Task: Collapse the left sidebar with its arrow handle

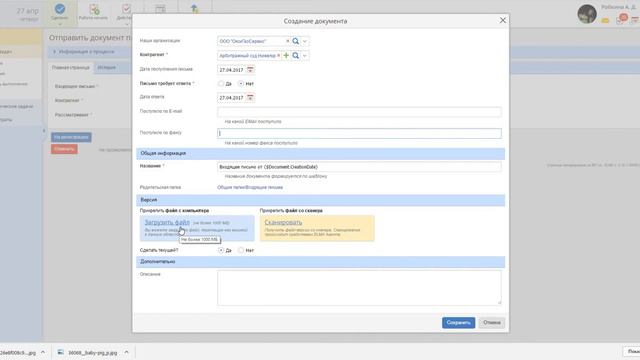Action: [44, 131]
